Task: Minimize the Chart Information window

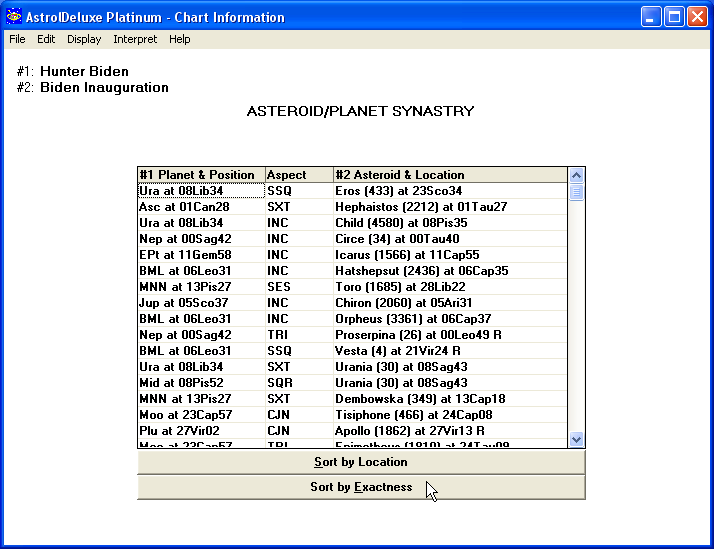Action: (651, 17)
